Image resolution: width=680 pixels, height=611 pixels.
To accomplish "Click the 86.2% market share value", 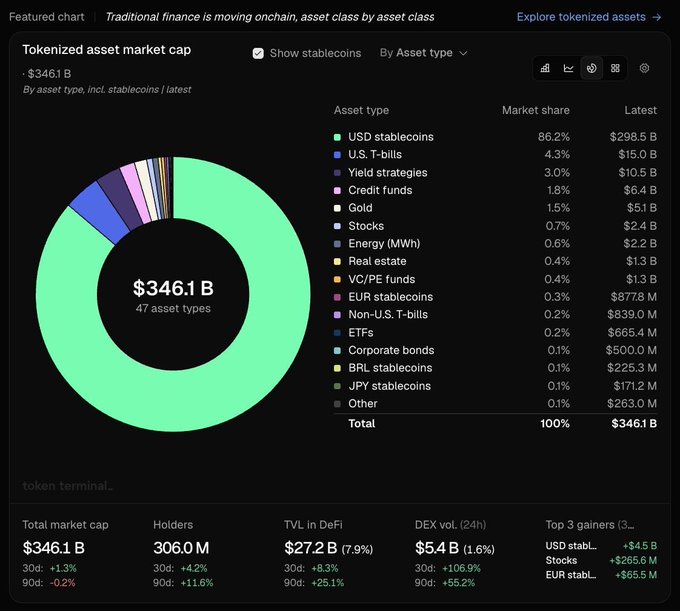I will [x=554, y=137].
